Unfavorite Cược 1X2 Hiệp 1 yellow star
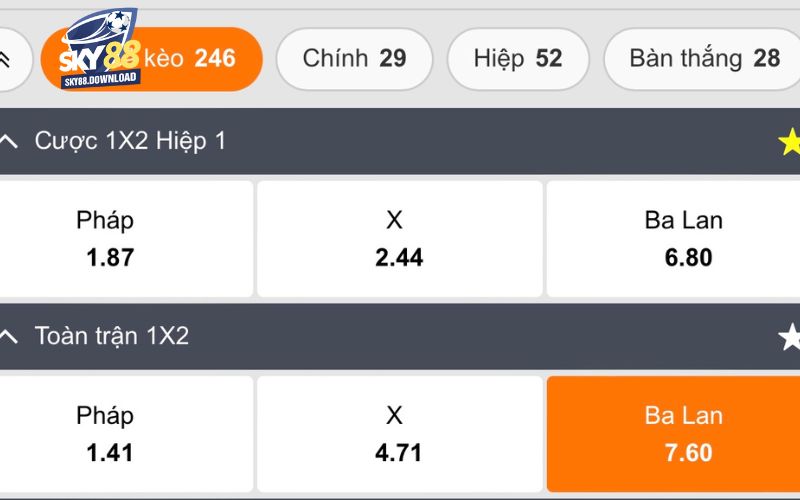 [x=789, y=141]
